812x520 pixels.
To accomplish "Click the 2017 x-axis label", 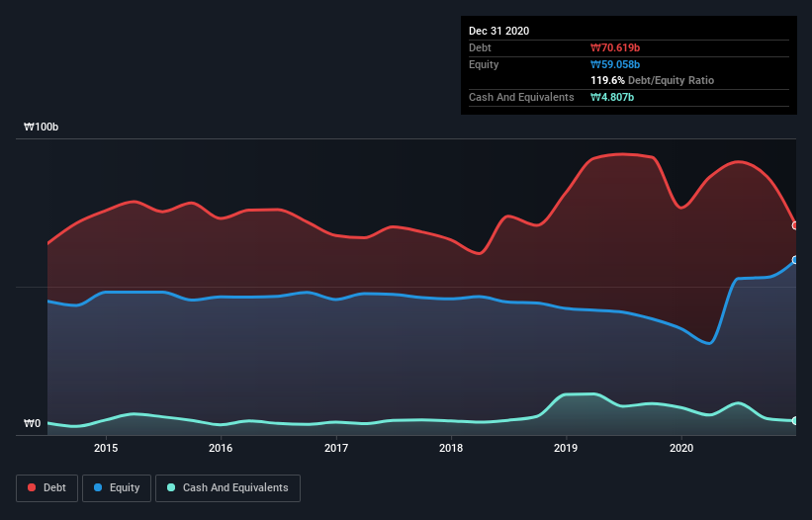I will [336, 448].
